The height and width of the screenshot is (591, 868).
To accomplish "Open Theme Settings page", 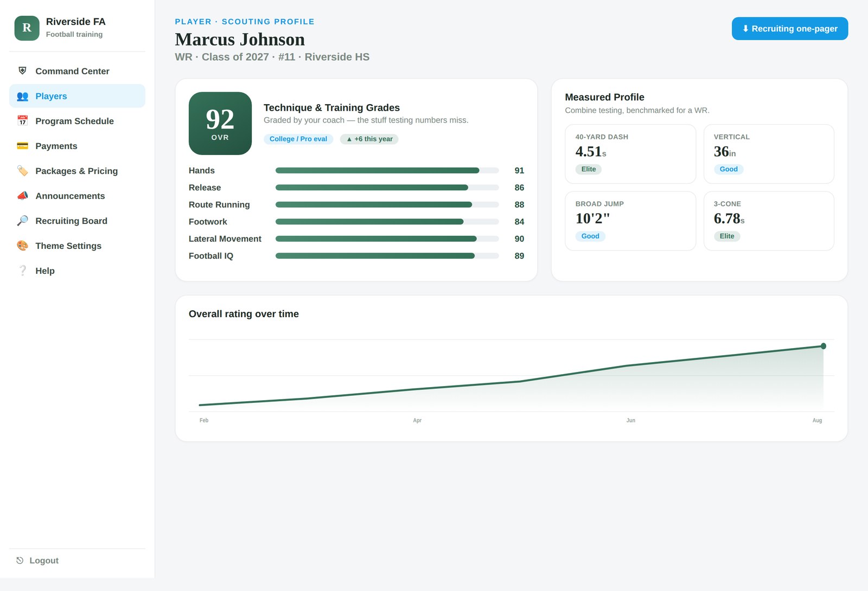I will [x=77, y=246].
